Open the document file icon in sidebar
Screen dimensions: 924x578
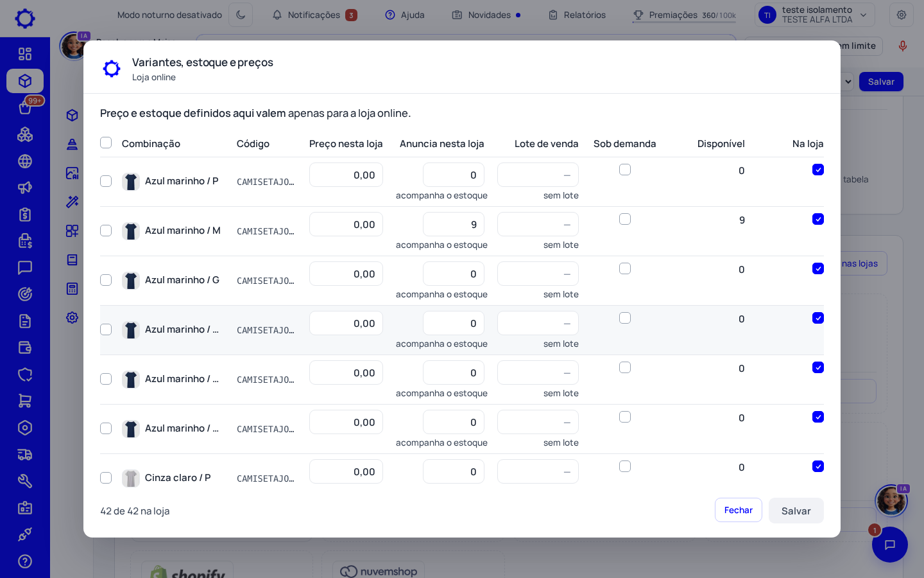coord(25,321)
